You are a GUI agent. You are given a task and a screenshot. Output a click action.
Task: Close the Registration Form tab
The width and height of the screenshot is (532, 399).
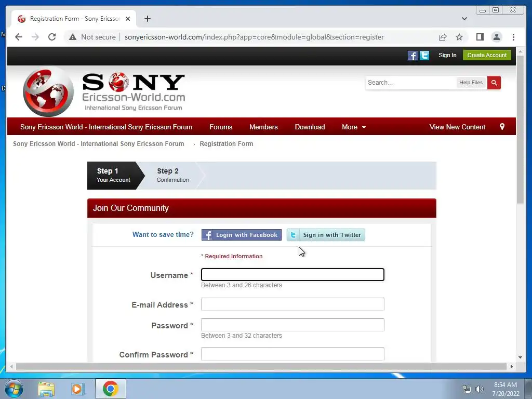[128, 19]
